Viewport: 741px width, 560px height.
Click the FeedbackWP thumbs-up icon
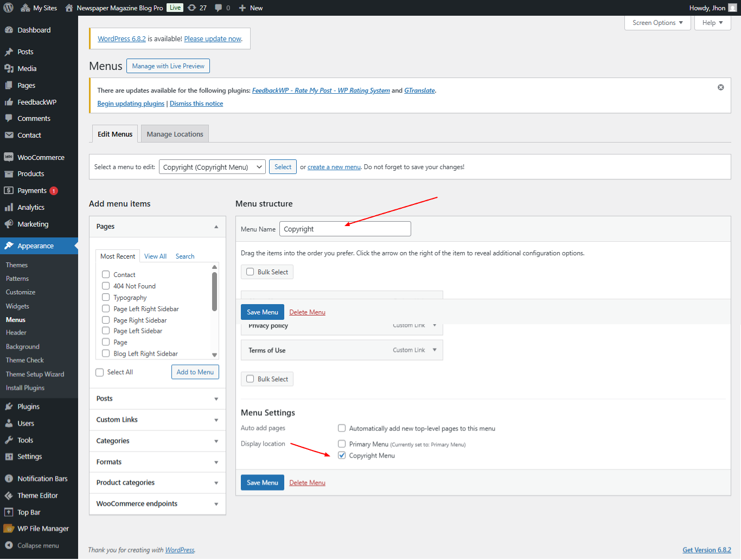[x=9, y=102]
